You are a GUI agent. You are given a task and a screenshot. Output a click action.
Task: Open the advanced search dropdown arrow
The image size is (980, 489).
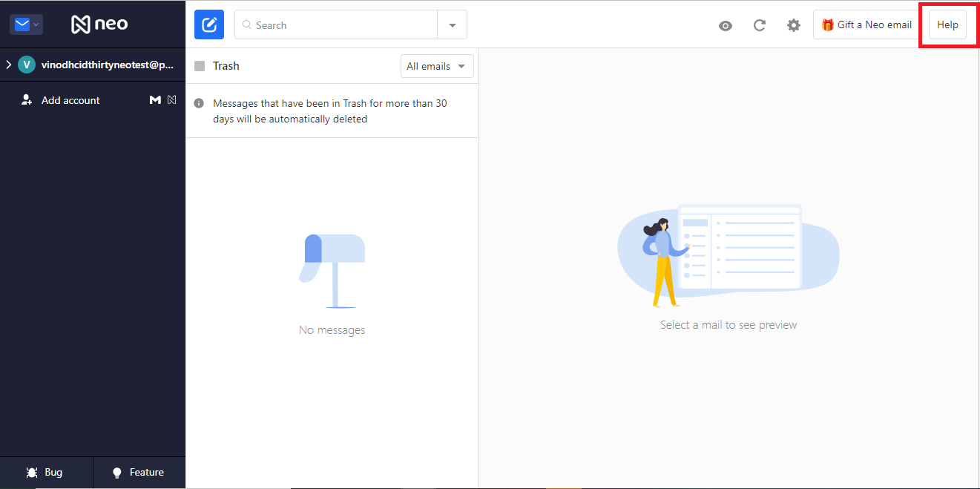(453, 25)
